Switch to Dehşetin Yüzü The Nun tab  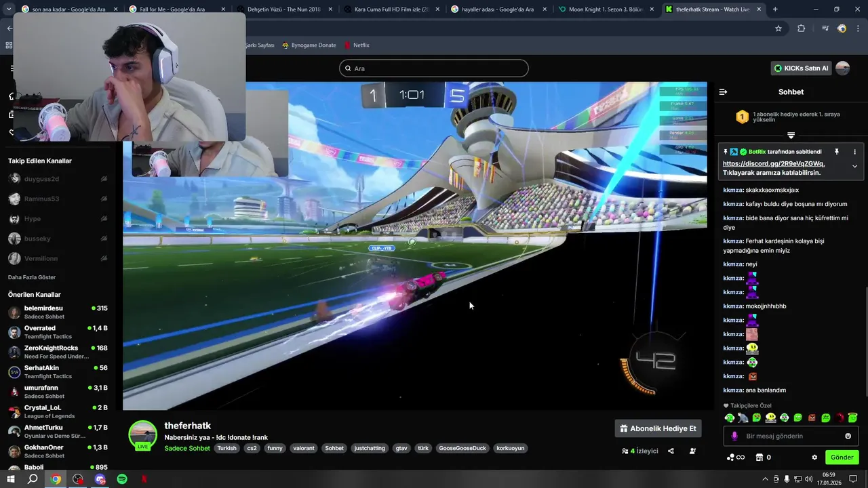283,9
